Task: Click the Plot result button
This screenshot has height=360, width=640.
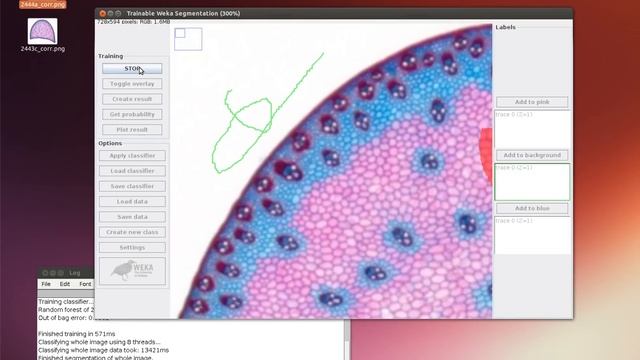Action: click(132, 130)
